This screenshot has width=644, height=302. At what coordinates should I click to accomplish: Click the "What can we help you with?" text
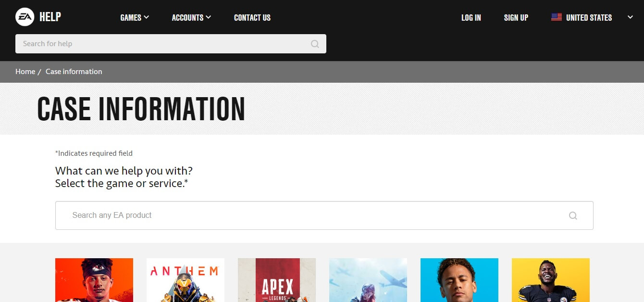tap(124, 171)
